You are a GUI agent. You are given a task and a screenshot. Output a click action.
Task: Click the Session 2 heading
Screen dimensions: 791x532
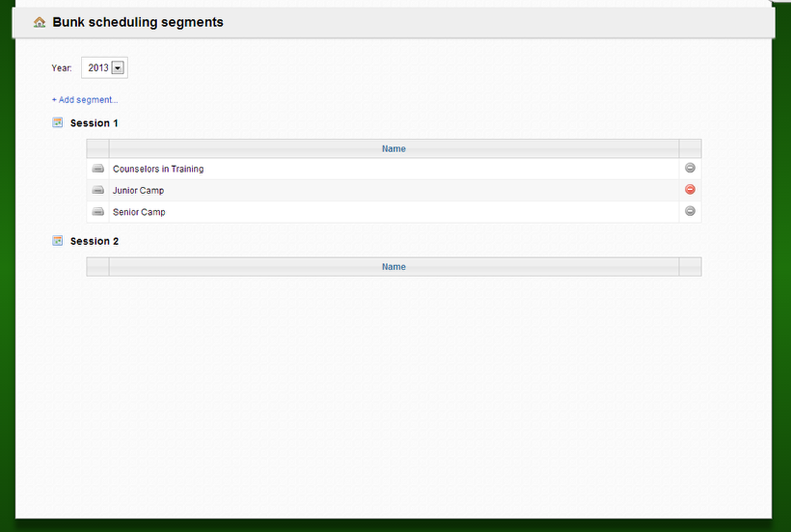(x=95, y=241)
